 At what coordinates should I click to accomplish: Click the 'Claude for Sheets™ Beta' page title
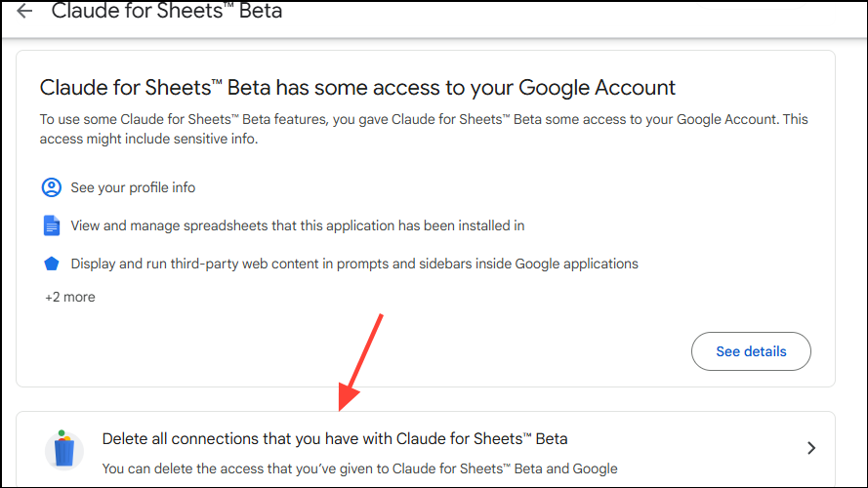[x=167, y=12]
